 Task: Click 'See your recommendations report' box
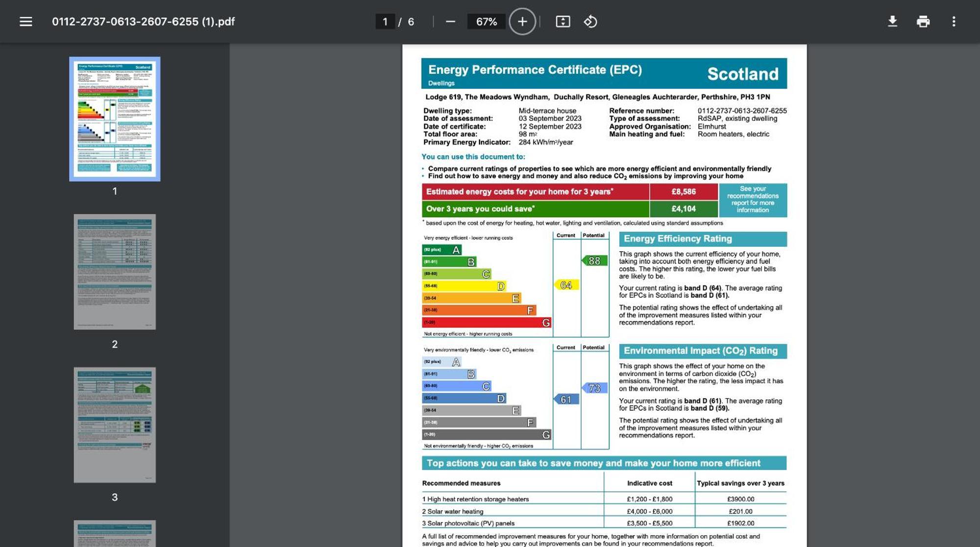[753, 200]
